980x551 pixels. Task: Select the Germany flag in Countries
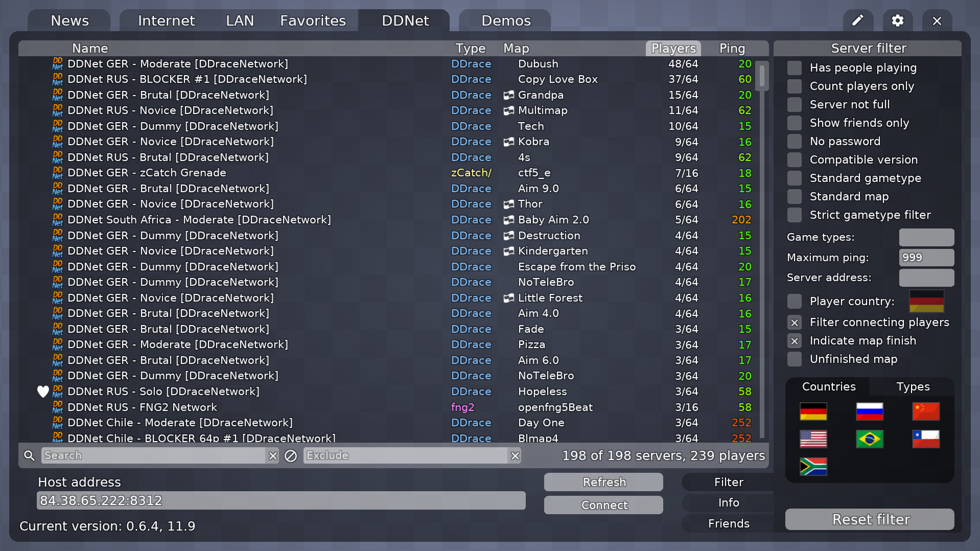(x=813, y=411)
